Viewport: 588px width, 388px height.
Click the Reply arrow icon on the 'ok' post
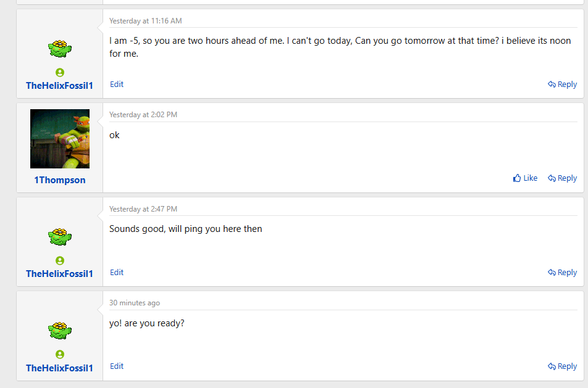(x=552, y=178)
